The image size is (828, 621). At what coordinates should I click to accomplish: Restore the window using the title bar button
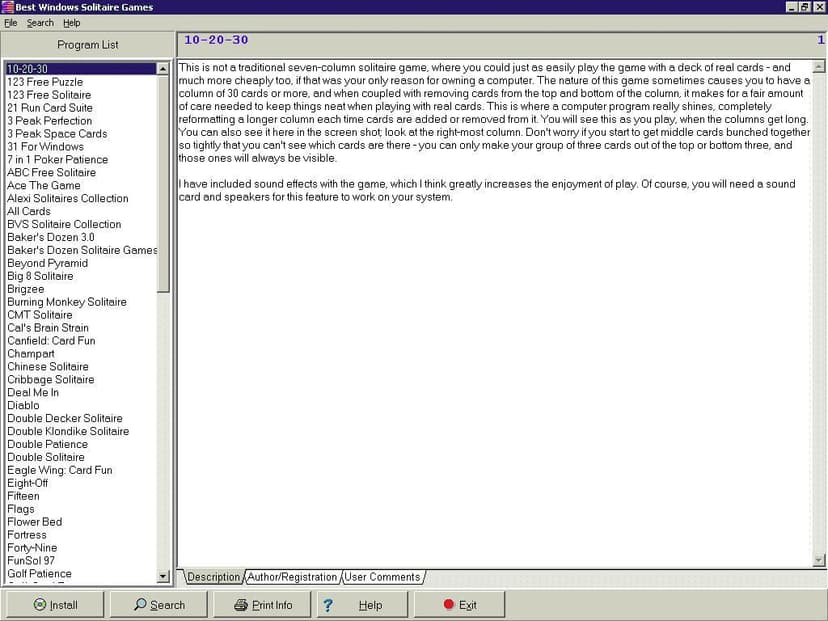(x=804, y=7)
